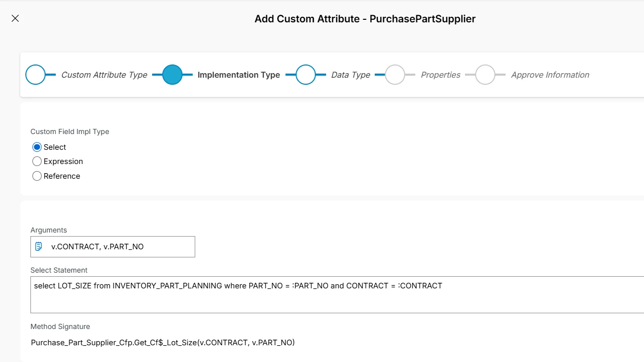Close the Add Custom Attribute dialog
Image resolution: width=644 pixels, height=362 pixels.
point(15,18)
